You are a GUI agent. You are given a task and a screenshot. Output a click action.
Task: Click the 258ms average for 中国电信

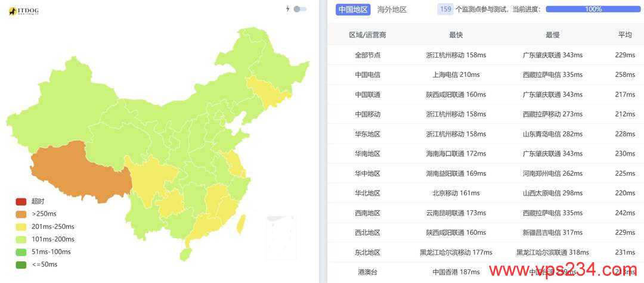625,74
